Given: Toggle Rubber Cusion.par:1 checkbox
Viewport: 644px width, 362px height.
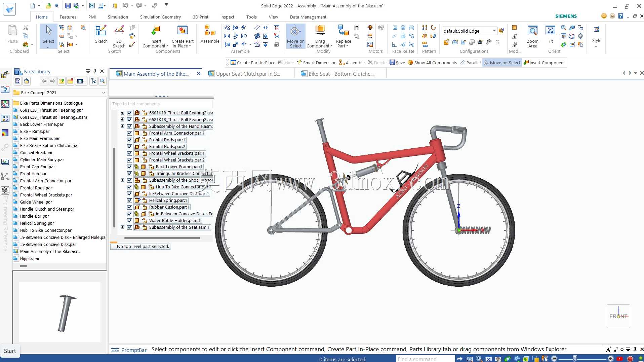Looking at the screenshot, I should pyautogui.click(x=129, y=207).
